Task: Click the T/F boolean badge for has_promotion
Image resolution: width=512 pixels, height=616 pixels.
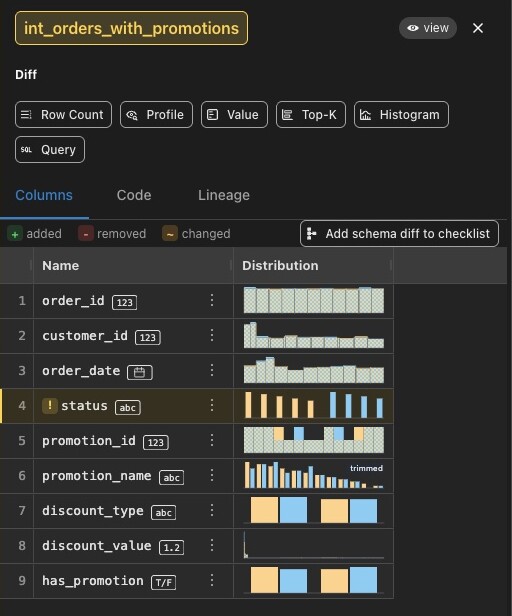Action: [163, 582]
